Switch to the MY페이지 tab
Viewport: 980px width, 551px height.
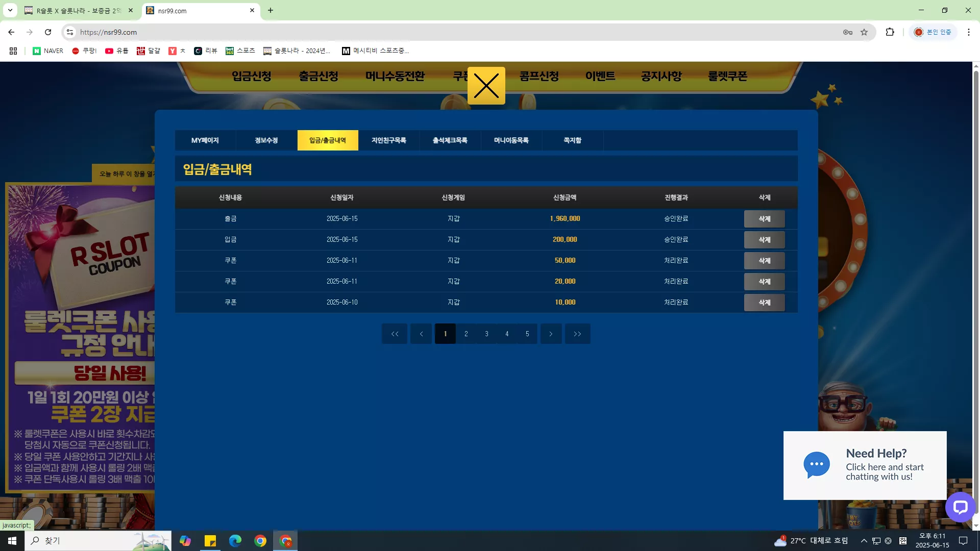click(205, 140)
